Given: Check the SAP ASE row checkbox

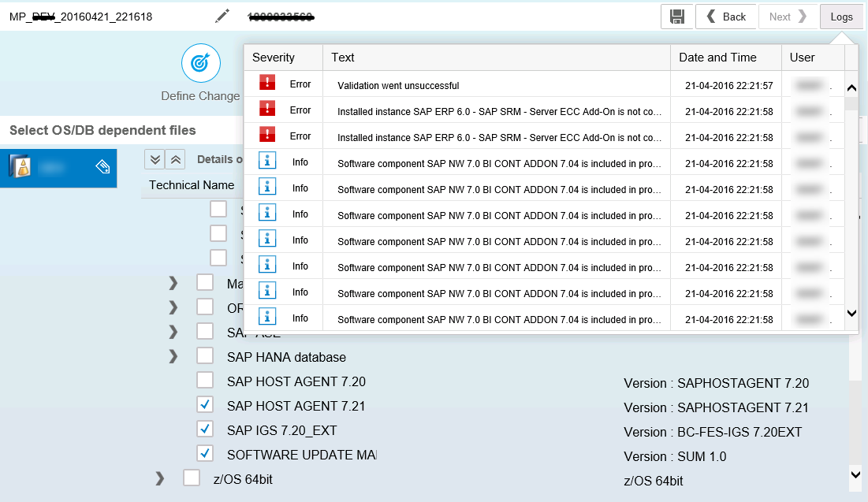Looking at the screenshot, I should 205,330.
